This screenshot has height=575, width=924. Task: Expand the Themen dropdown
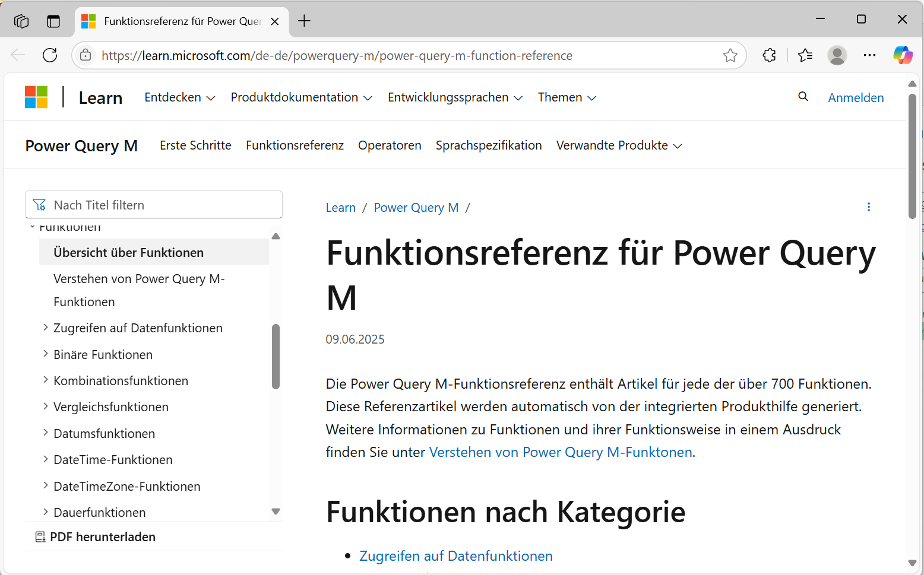tap(567, 97)
